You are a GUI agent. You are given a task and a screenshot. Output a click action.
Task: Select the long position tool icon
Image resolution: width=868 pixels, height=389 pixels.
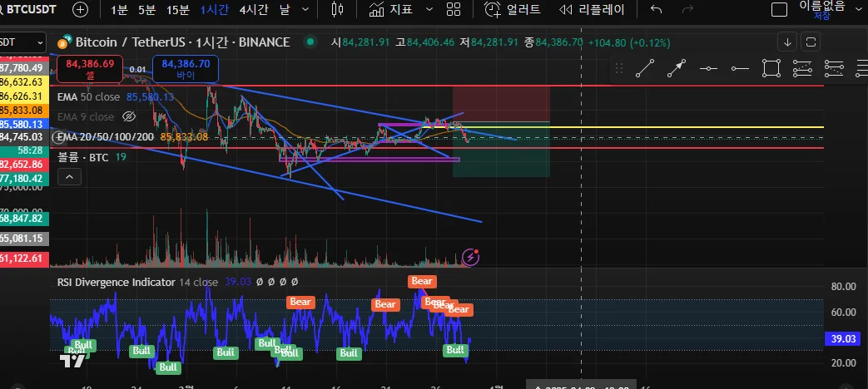point(803,68)
